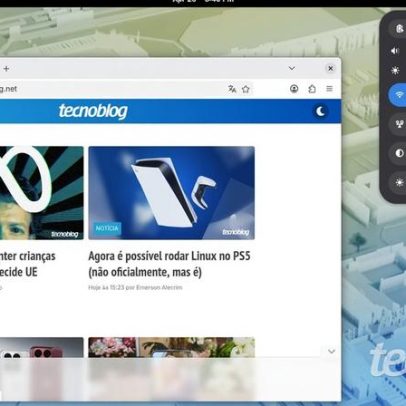Open a new browser tab
This screenshot has width=406, height=406.
[x=6, y=69]
